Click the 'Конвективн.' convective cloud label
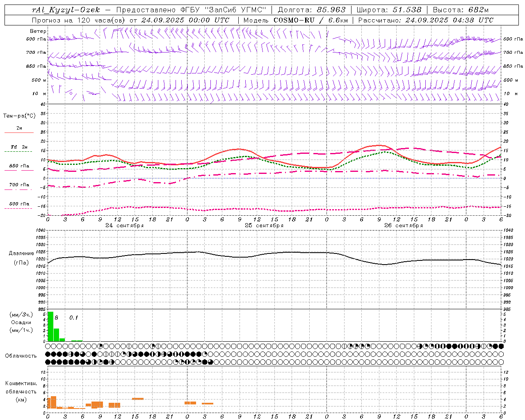The width and height of the screenshot is (525, 420). [x=21, y=383]
